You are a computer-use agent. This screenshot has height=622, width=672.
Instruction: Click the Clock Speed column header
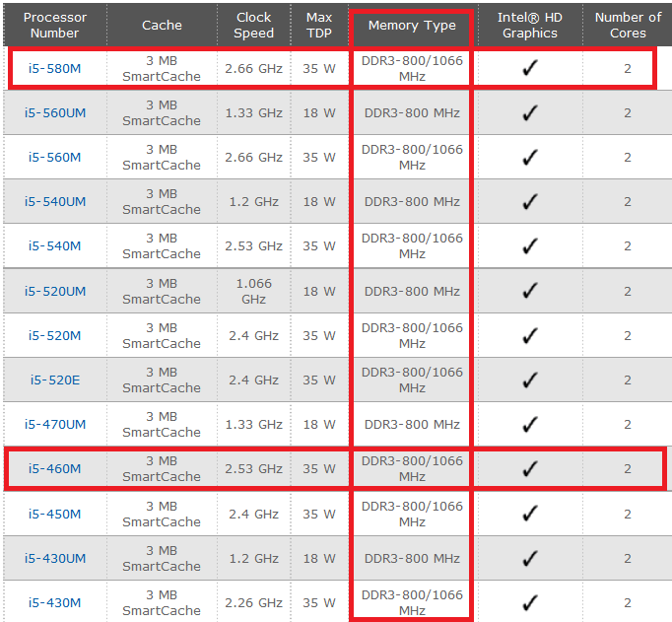253,25
